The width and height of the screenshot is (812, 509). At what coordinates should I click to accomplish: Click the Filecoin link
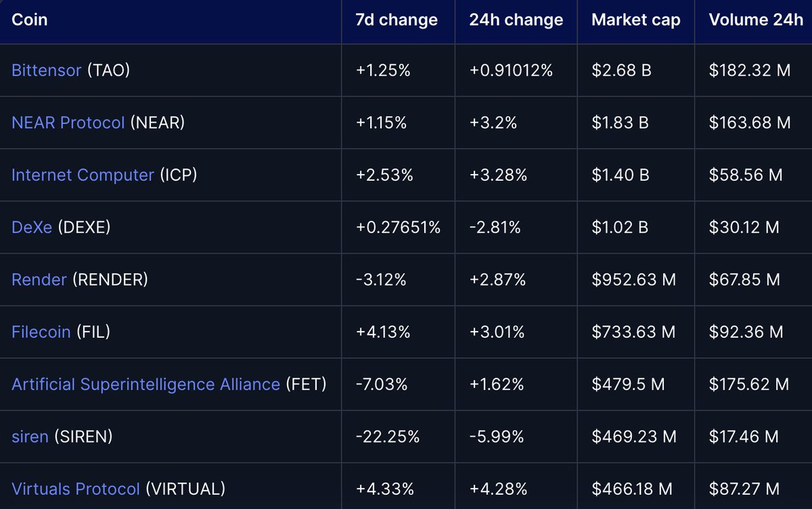(x=41, y=332)
